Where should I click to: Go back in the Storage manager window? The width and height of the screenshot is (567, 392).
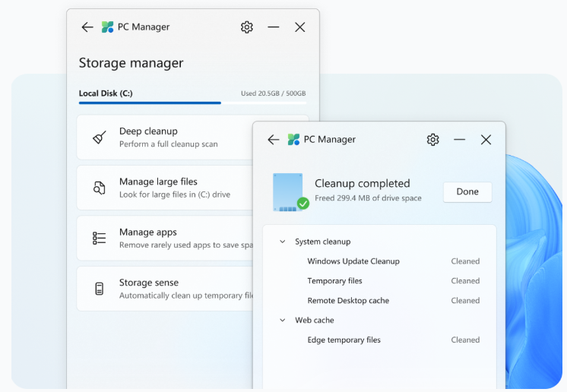[87, 27]
